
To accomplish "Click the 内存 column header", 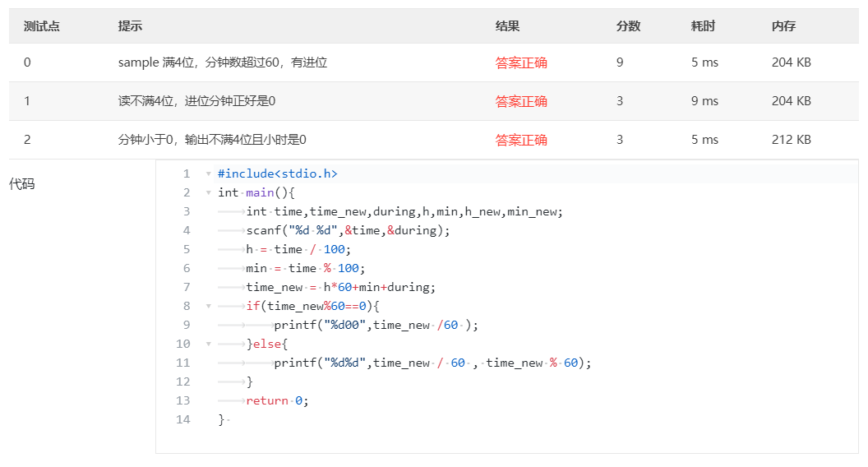I will (784, 26).
